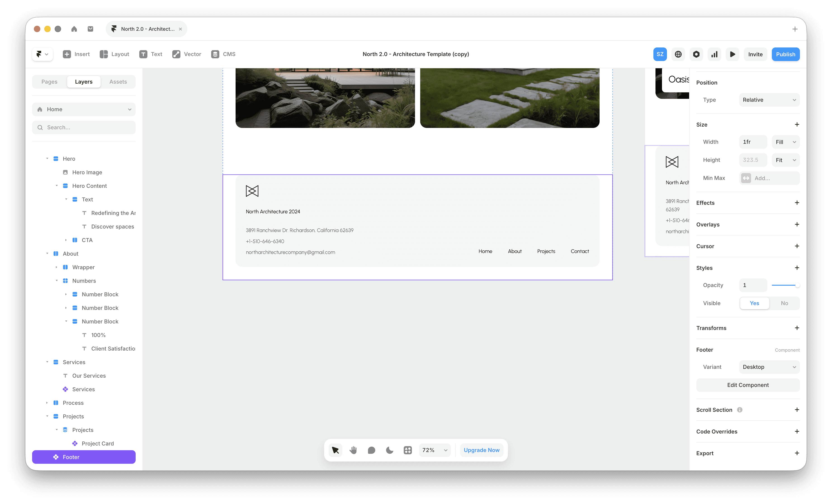The image size is (832, 504).
Task: Select the hand pan tool
Action: click(353, 450)
